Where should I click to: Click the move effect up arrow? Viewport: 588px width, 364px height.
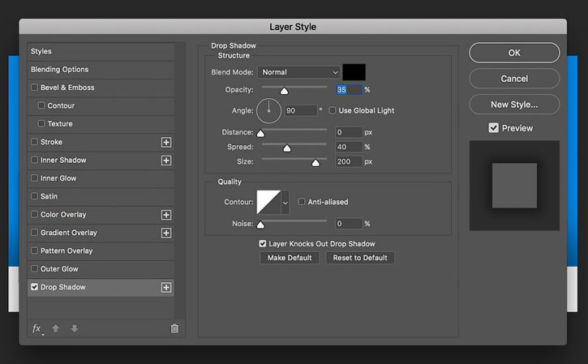tap(56, 328)
